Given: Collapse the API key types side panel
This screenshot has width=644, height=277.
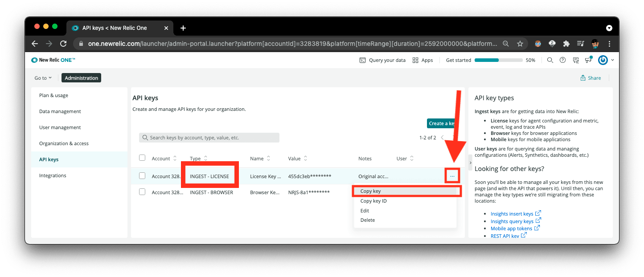Looking at the screenshot, I should pyautogui.click(x=471, y=163).
